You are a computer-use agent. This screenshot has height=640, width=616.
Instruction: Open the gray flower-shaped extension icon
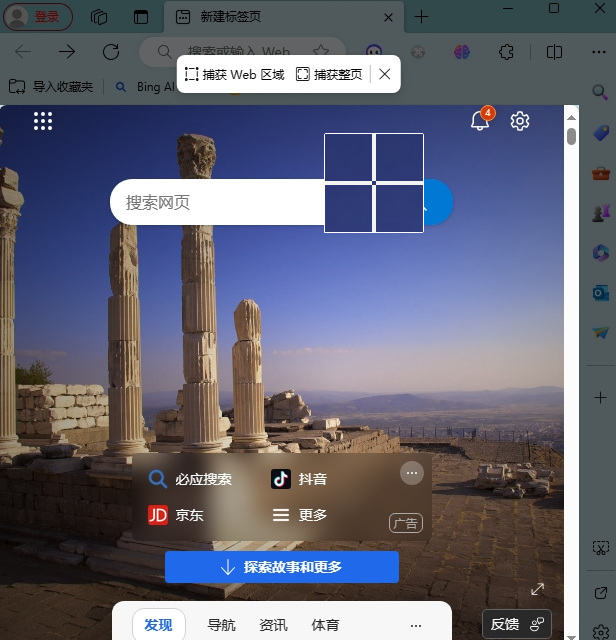point(418,52)
